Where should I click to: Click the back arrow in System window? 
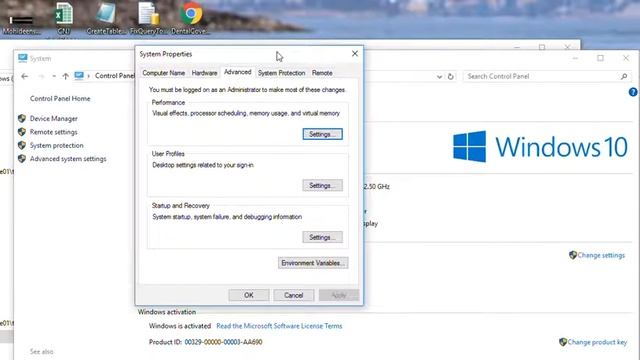(24, 76)
